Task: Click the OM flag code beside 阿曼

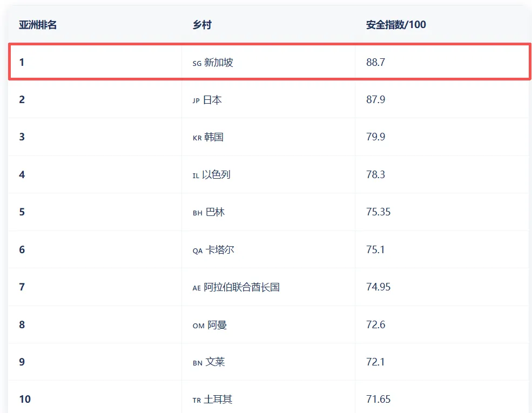Action: (198, 326)
